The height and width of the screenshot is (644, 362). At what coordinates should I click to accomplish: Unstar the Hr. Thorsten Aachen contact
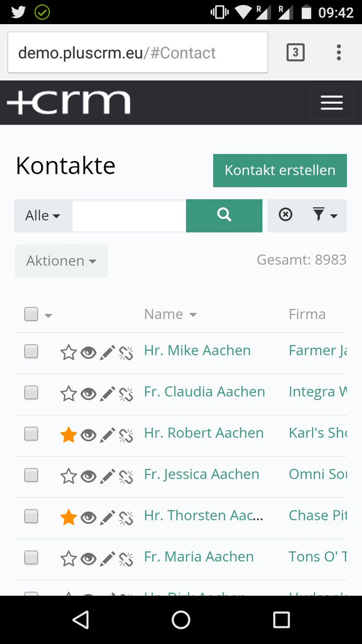69,517
